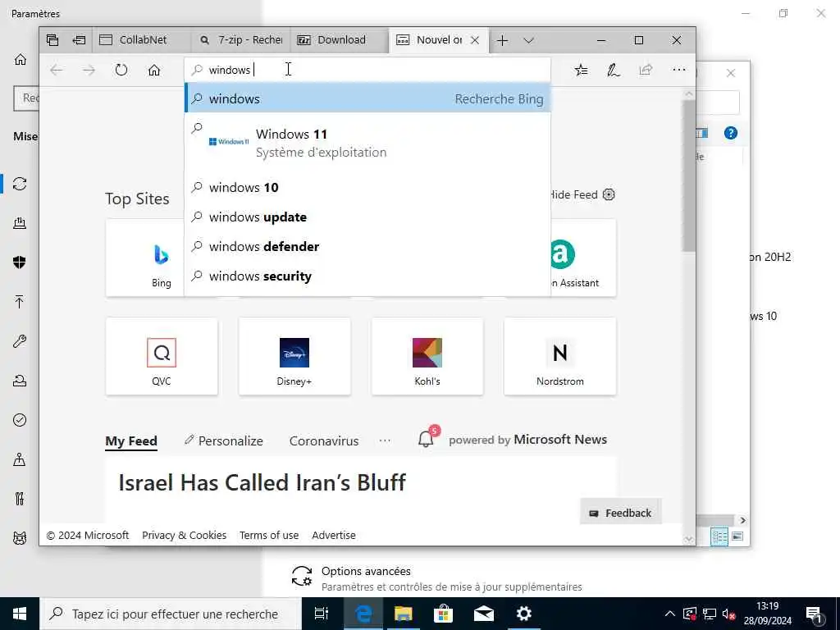The image size is (840, 630).
Task: Click the Share page icon
Action: click(646, 70)
